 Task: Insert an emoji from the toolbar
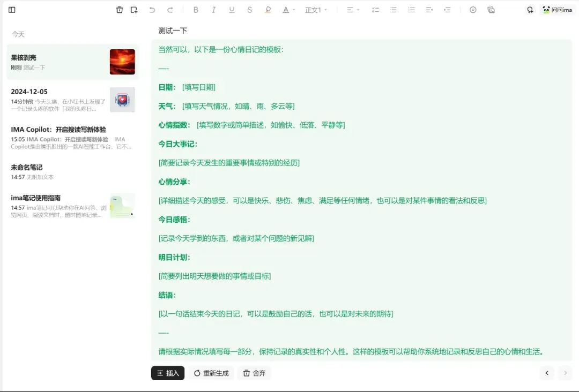(472, 9)
